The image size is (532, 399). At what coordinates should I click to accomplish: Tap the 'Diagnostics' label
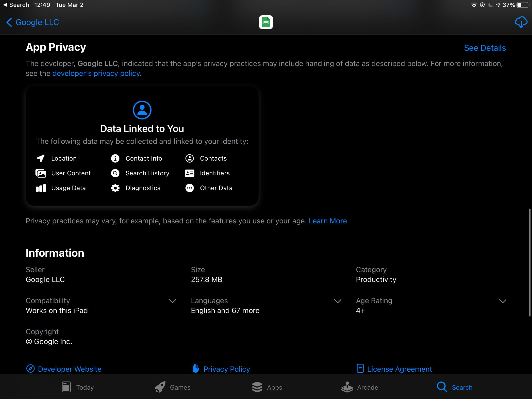(143, 188)
